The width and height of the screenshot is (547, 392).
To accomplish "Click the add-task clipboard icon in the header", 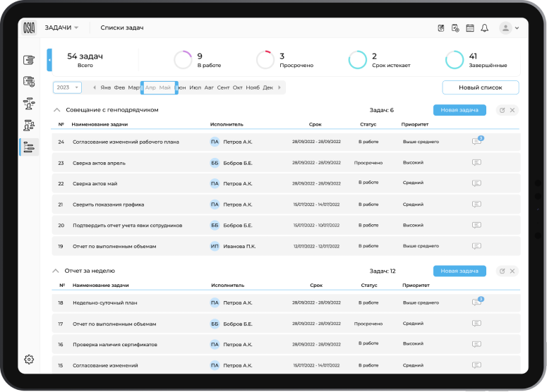I will (456, 28).
